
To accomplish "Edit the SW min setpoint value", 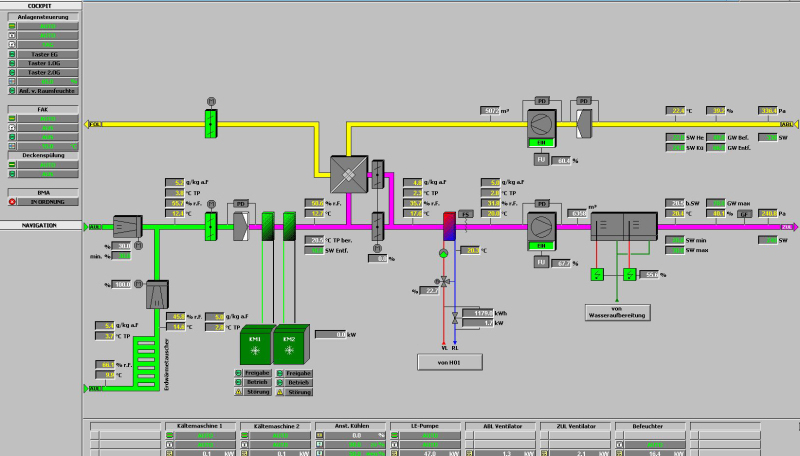I will [675, 240].
